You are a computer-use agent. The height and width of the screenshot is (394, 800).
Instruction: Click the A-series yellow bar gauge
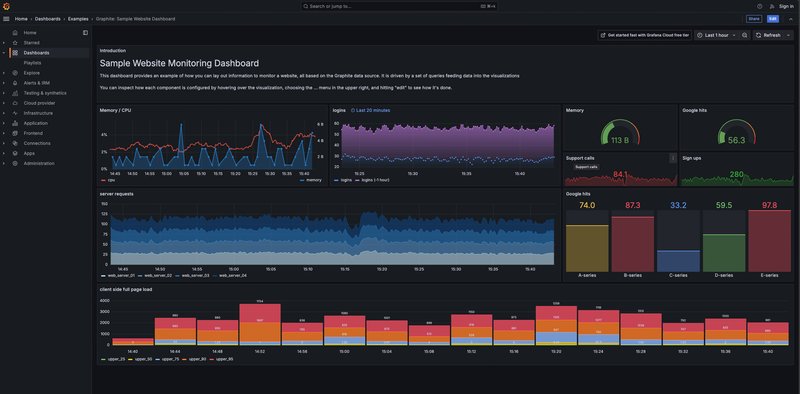587,248
